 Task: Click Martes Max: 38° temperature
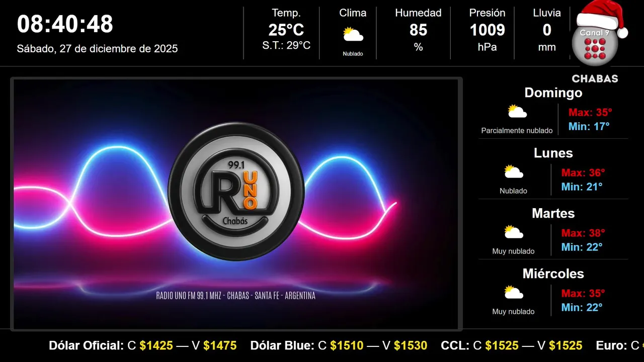click(583, 233)
